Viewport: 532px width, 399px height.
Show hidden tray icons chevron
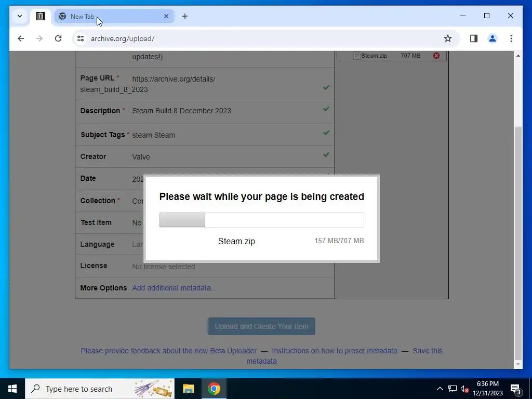(x=440, y=389)
